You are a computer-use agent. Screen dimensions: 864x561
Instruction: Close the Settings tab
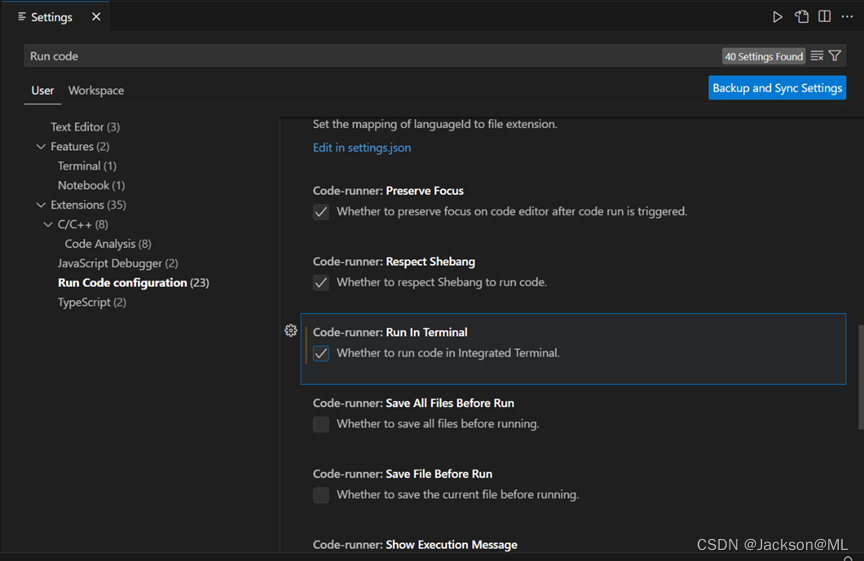pos(96,17)
